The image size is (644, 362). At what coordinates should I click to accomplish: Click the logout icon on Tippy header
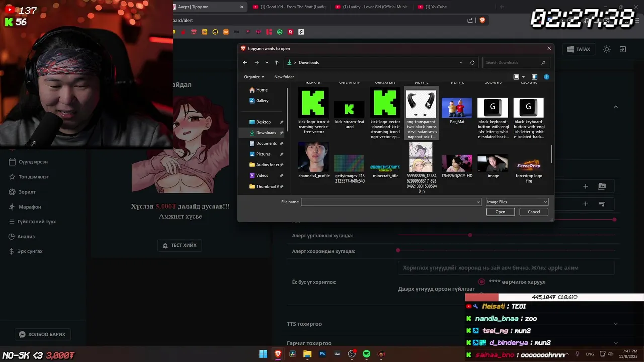click(622, 49)
